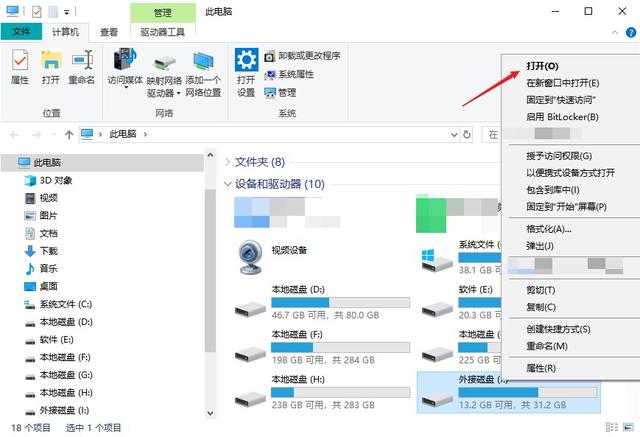
Task: Choose Format (格式化(A)...) in context menu
Action: pos(549,229)
